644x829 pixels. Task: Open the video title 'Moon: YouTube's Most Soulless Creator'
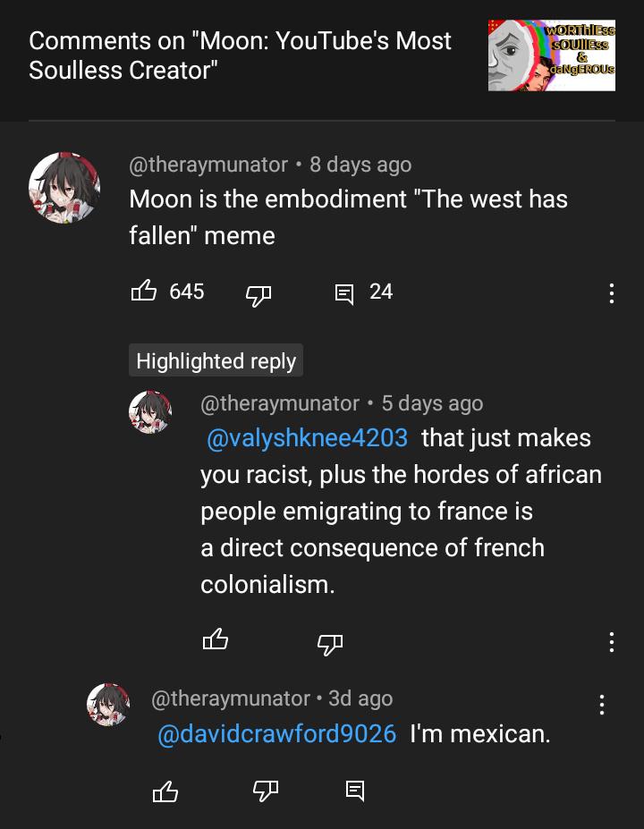pos(240,55)
